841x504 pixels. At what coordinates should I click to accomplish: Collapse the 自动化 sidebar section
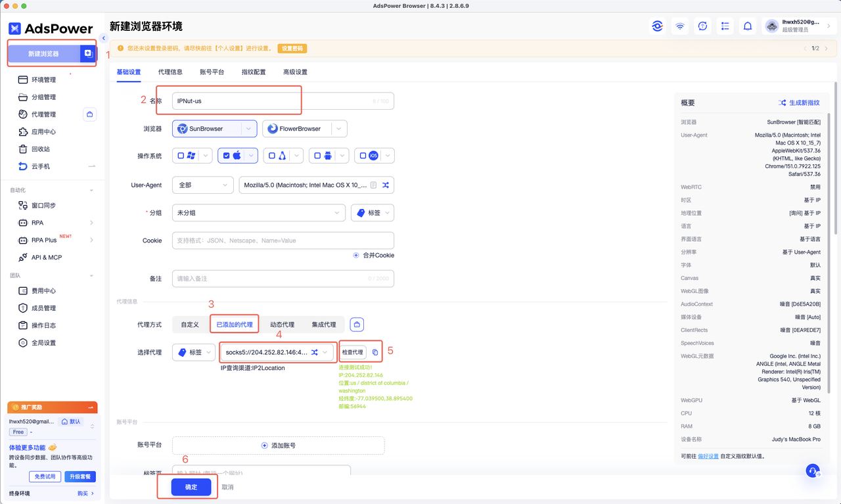[x=91, y=191]
